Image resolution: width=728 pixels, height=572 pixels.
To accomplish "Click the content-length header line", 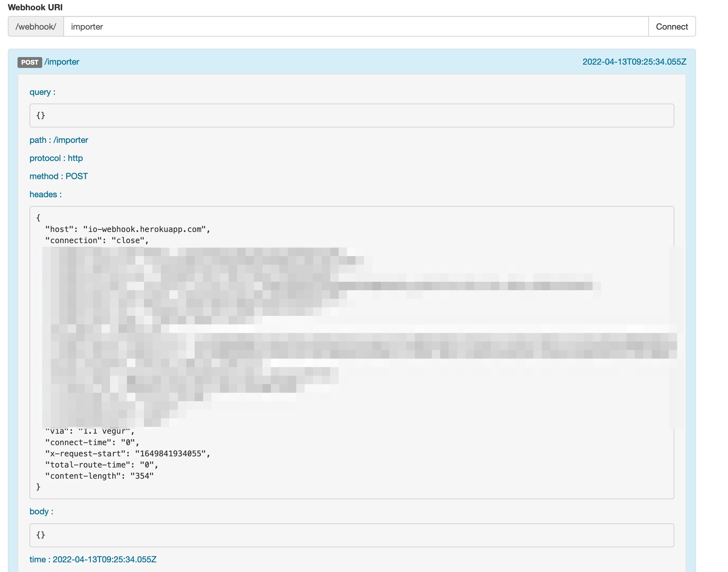I will coord(99,476).
